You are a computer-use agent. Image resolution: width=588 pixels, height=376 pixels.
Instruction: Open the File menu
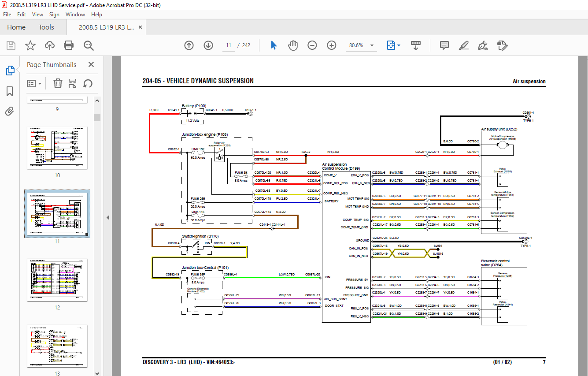coord(7,15)
